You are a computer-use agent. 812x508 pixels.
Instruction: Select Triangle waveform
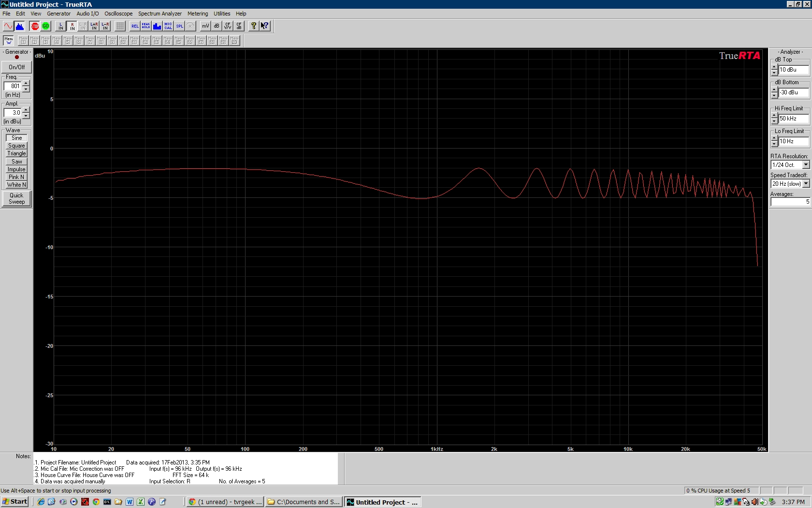(x=16, y=153)
